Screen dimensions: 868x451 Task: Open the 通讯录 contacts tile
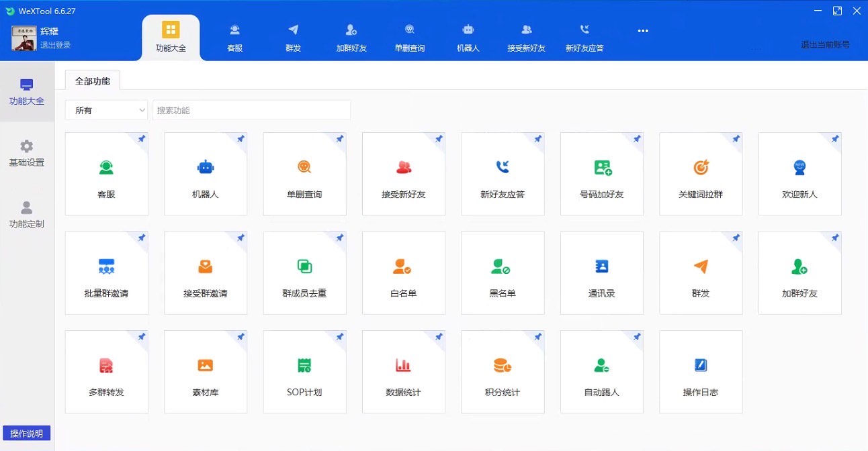pos(601,273)
